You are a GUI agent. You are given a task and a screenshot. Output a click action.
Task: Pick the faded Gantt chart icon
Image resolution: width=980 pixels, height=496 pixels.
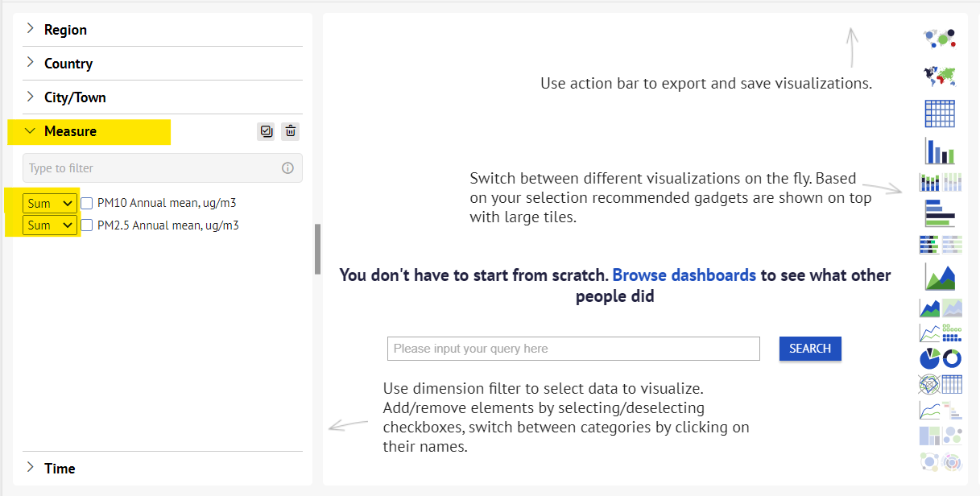(952, 410)
